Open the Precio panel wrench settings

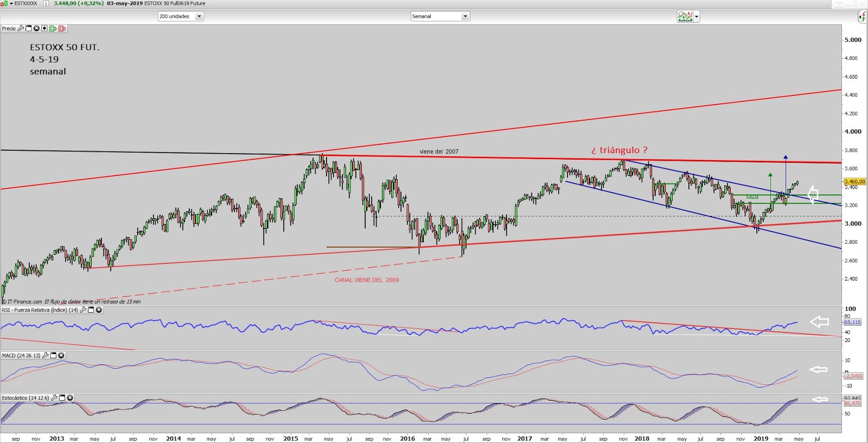pyautogui.click(x=21, y=28)
